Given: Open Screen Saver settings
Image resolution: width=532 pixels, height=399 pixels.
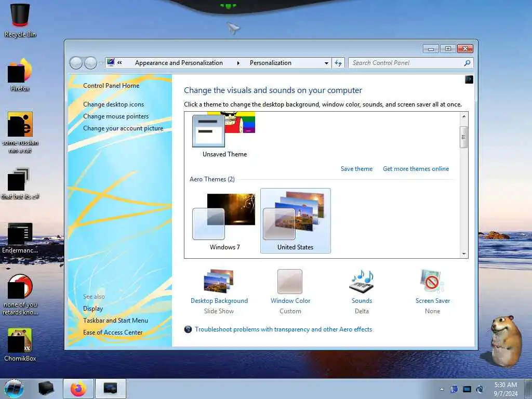Looking at the screenshot, I should point(433,292).
